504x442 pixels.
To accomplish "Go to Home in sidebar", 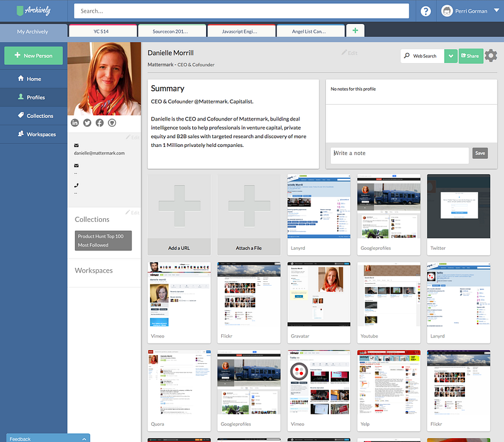I will [x=33, y=79].
